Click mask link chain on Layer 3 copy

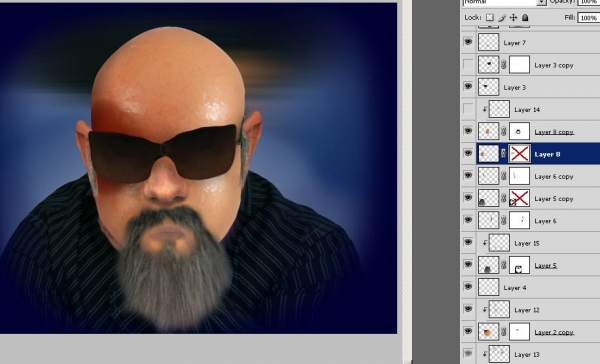pos(504,65)
